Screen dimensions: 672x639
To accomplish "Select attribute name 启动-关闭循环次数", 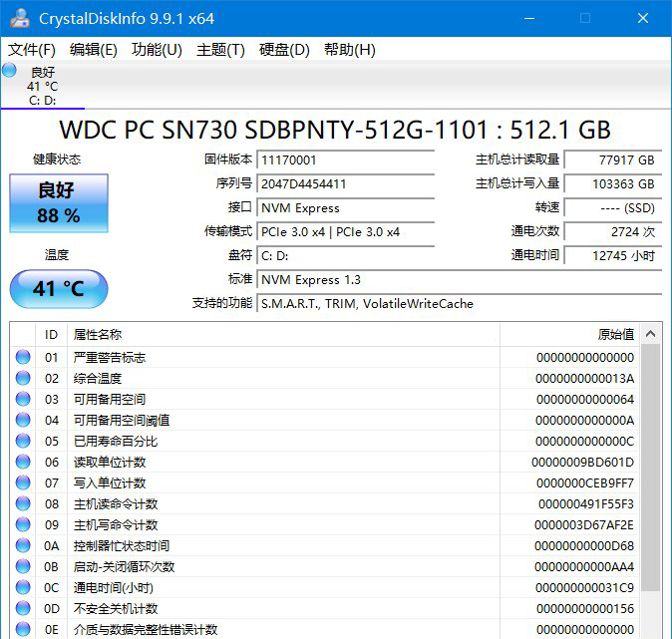I will [x=124, y=567].
